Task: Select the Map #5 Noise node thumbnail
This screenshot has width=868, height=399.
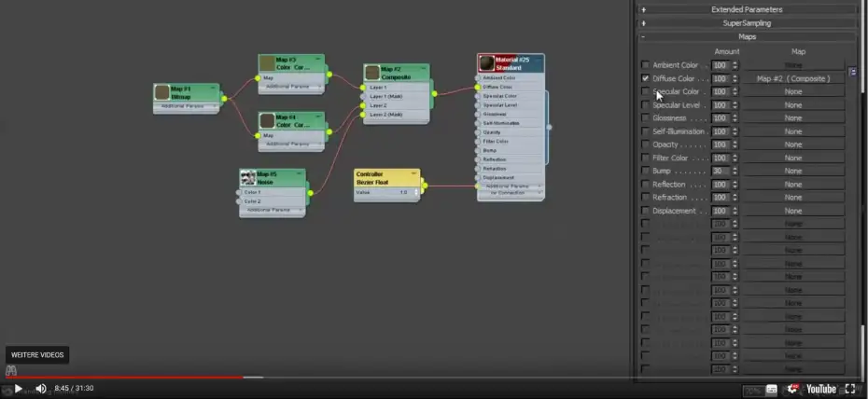Action: (x=248, y=177)
